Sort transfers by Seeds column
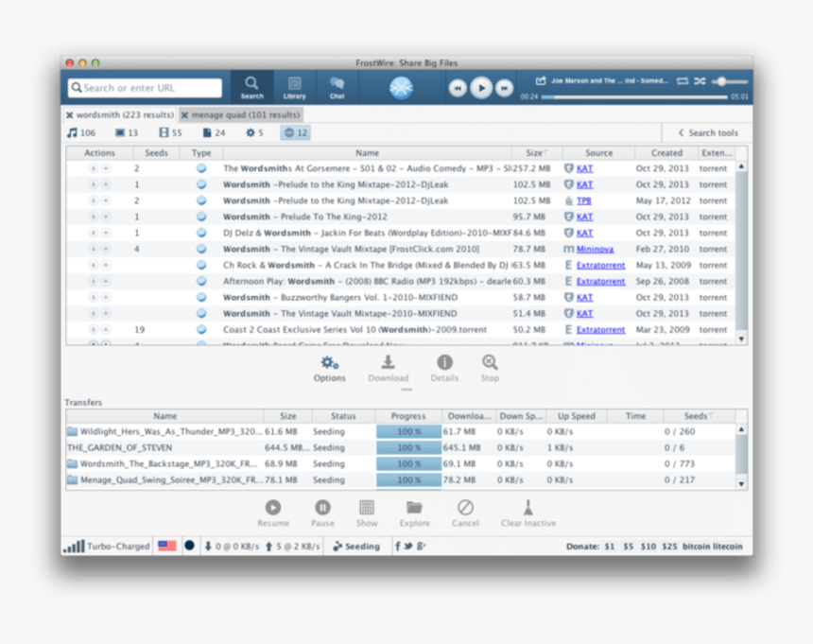 point(699,416)
